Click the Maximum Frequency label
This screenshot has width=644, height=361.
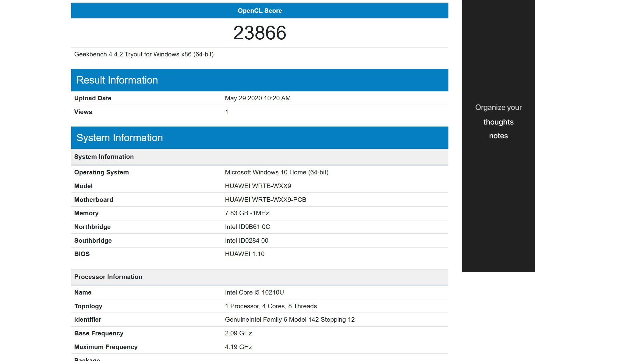pos(106,347)
